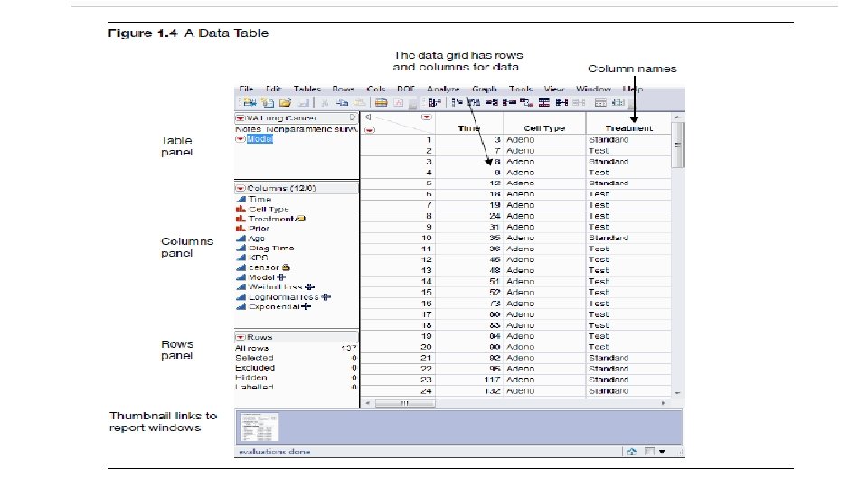
Task: Open the Rows panel red triangle menu
Action: (x=241, y=337)
